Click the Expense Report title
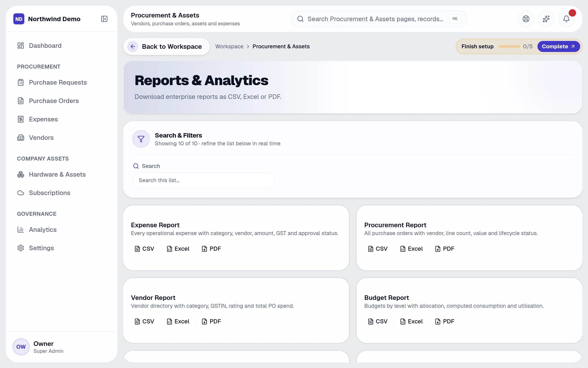Image resolution: width=588 pixels, height=368 pixels. coord(155,225)
